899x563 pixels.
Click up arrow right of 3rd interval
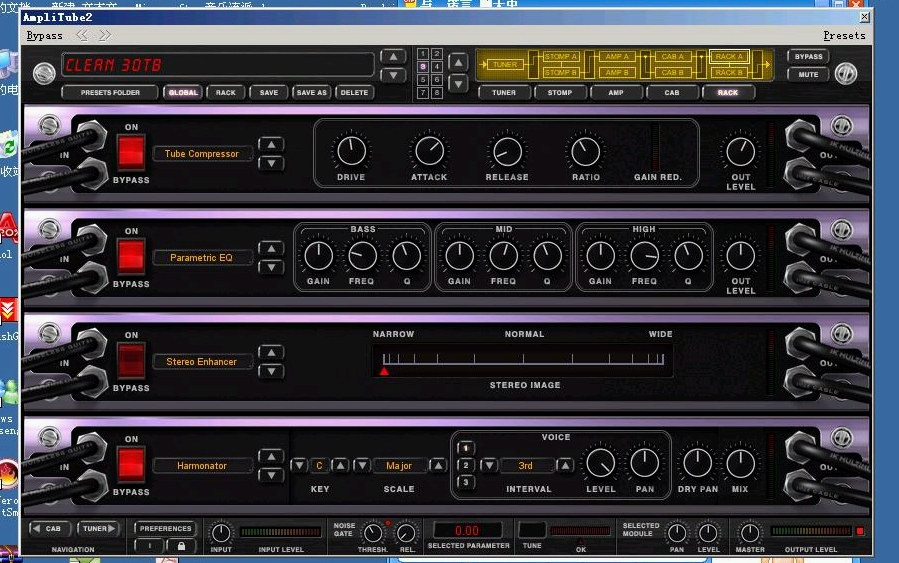pyautogui.click(x=565, y=466)
